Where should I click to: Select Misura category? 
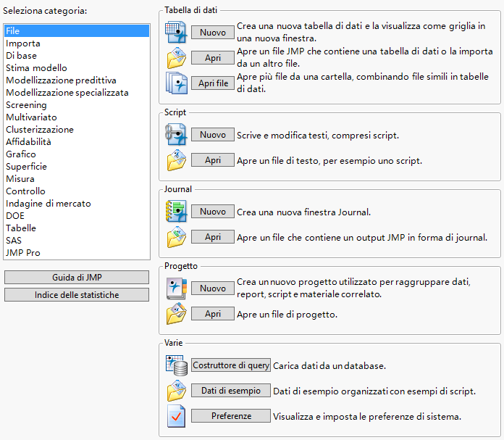77,178
